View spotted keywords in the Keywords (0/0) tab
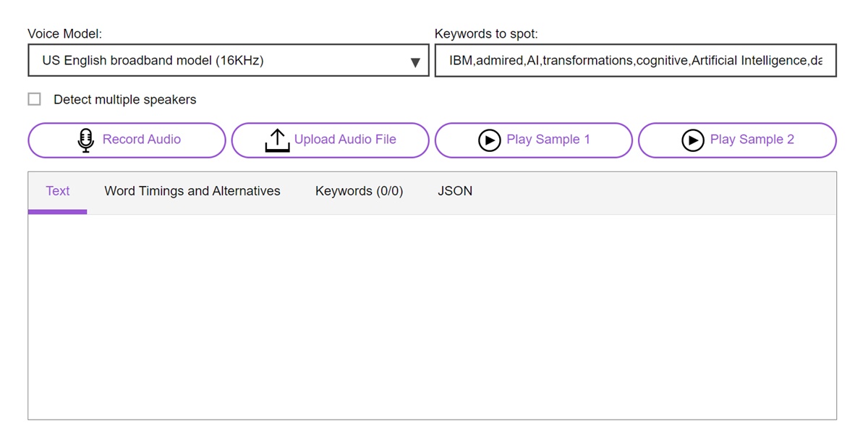This screenshot has height=445, width=868. pos(359,191)
